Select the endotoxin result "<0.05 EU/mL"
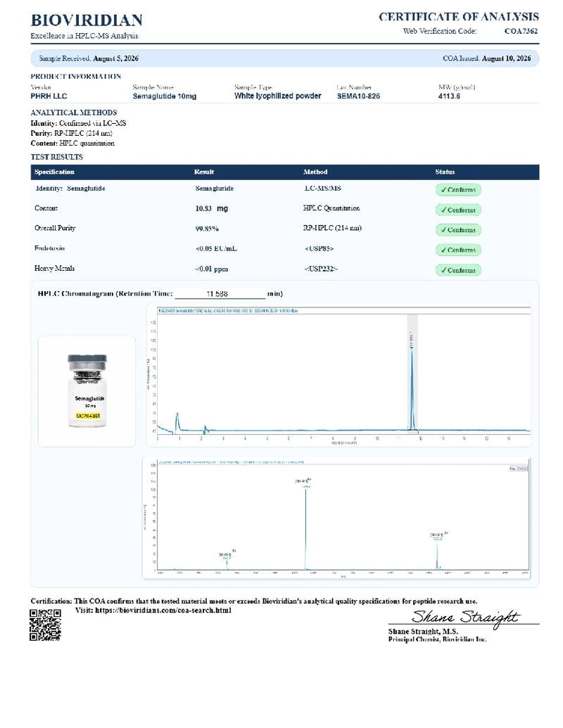Image resolution: width=563 pixels, height=728 pixels. (x=216, y=249)
